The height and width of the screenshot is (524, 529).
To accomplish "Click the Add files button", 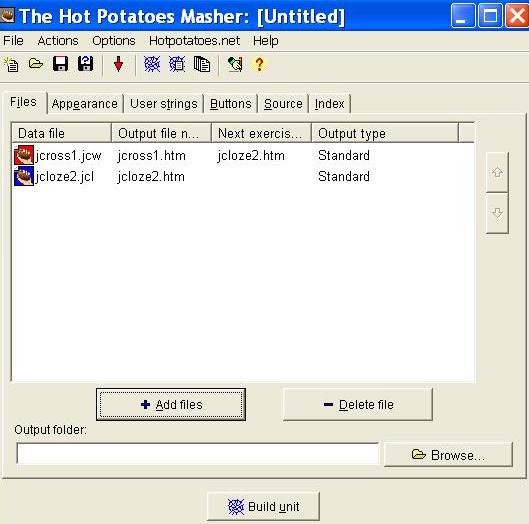I will click(x=171, y=404).
